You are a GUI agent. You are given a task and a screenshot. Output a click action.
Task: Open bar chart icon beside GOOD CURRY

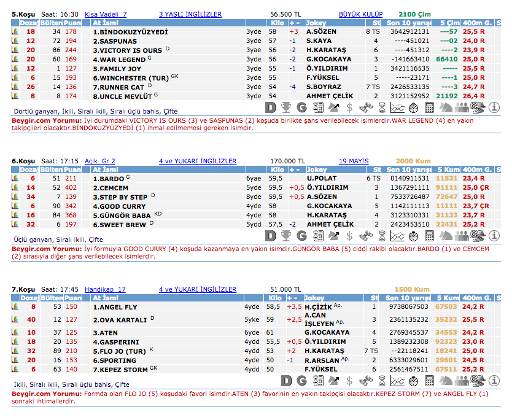pos(15,207)
